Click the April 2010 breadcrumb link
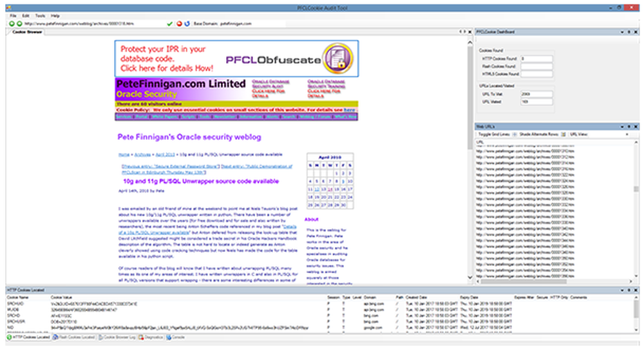The width and height of the screenshot is (644, 351). tap(165, 155)
